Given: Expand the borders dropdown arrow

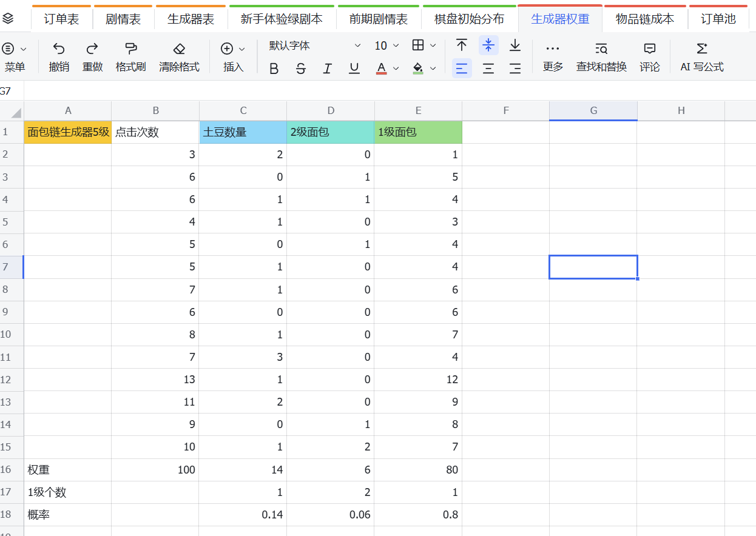Looking at the screenshot, I should 433,45.
